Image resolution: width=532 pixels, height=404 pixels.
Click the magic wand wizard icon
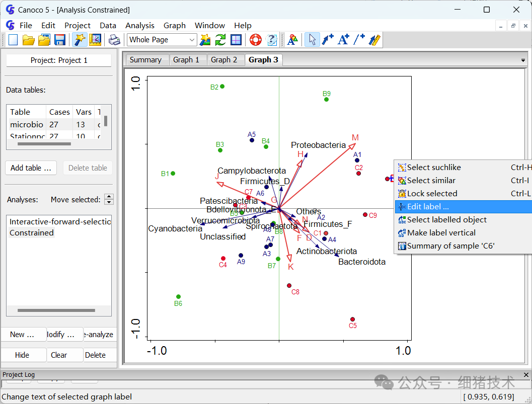point(80,40)
